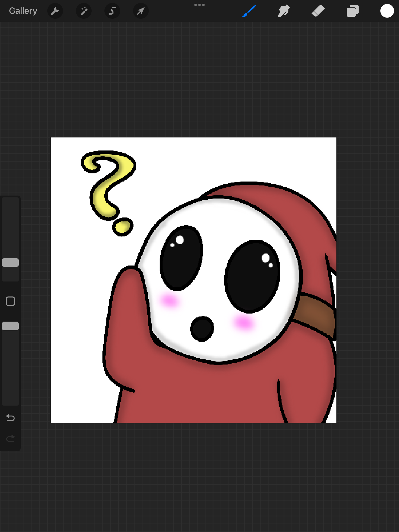
Task: Click the Shy Guy drawing canvas
Action: coord(194,280)
